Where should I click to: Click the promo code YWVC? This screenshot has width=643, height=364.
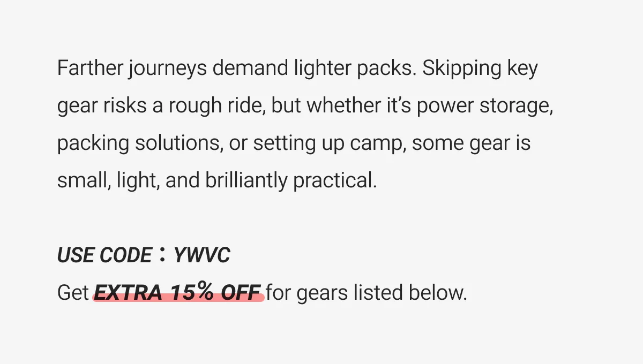tap(201, 255)
